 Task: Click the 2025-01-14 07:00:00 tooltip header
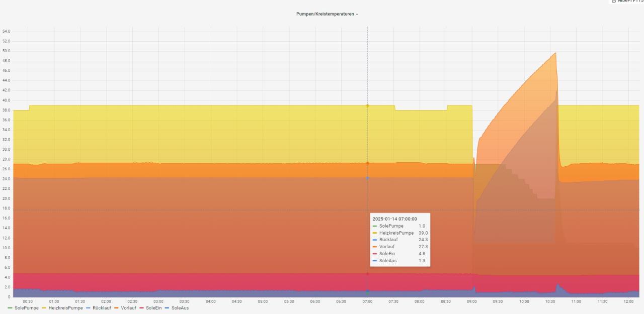394,219
